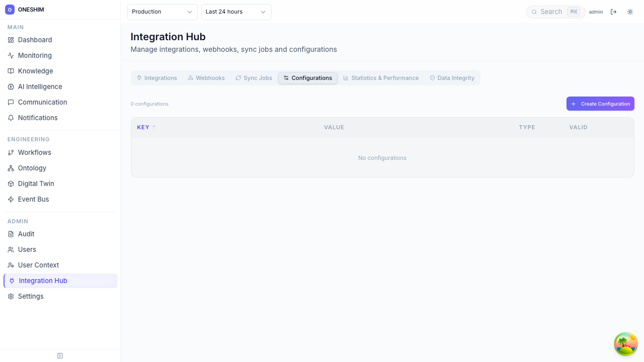Click the Create Configuration button
Screen dimensions: 644x362
600,104
